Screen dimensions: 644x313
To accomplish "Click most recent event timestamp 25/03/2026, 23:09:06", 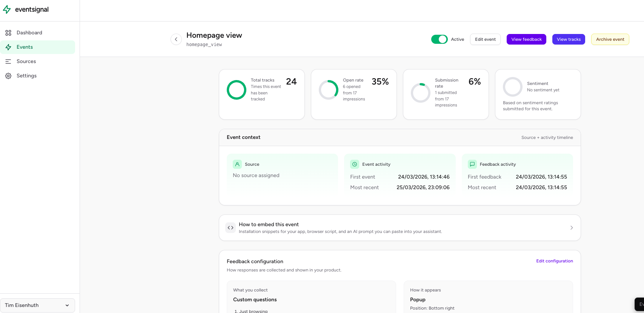I will pos(423,187).
